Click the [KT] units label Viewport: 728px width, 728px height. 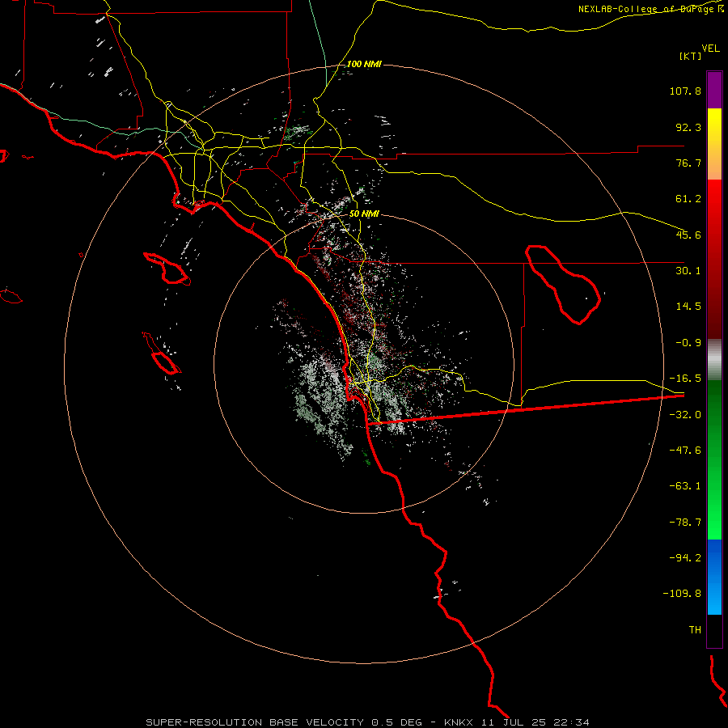click(x=691, y=56)
